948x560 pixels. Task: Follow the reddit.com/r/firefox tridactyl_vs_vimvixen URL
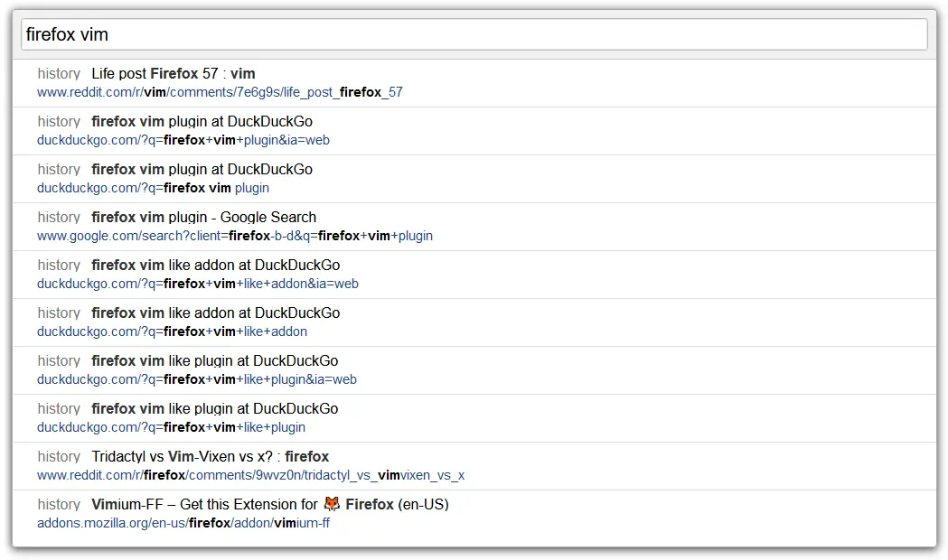[x=251, y=475]
